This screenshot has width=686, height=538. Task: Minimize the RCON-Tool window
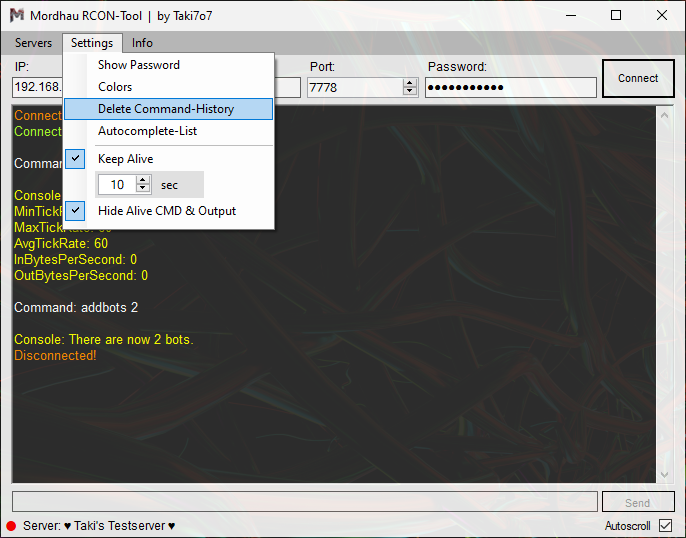tap(571, 16)
